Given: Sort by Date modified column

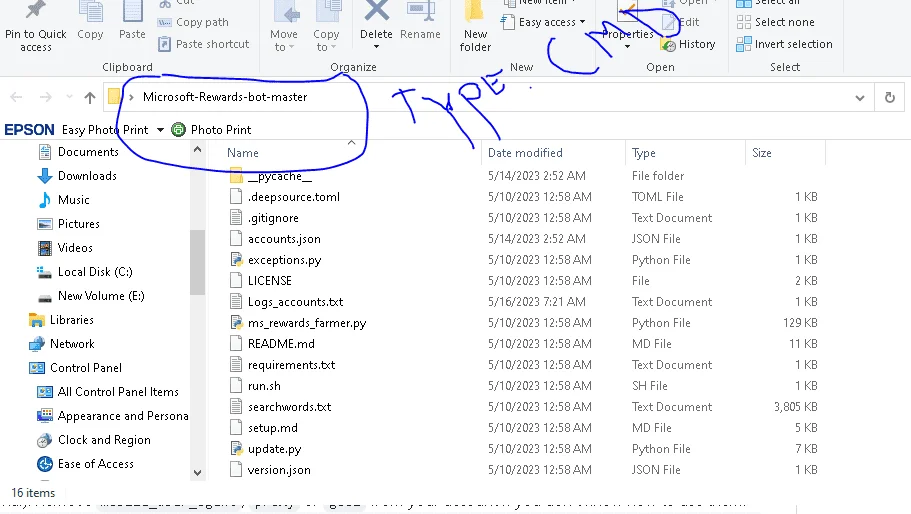Looking at the screenshot, I should 525,153.
